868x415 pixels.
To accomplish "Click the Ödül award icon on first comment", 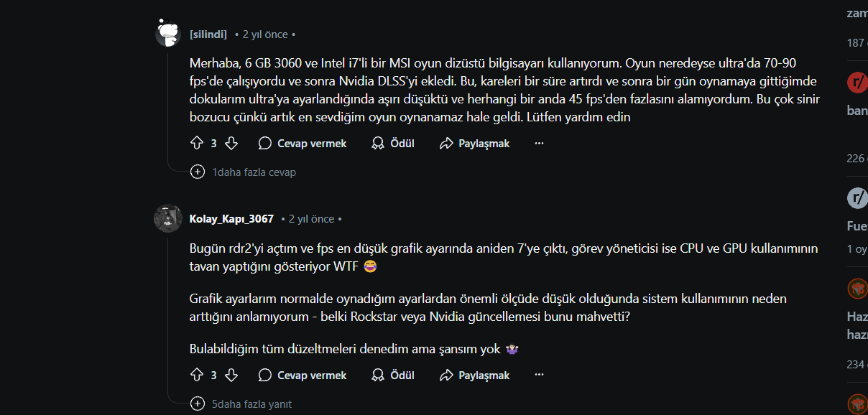I will [x=378, y=144].
